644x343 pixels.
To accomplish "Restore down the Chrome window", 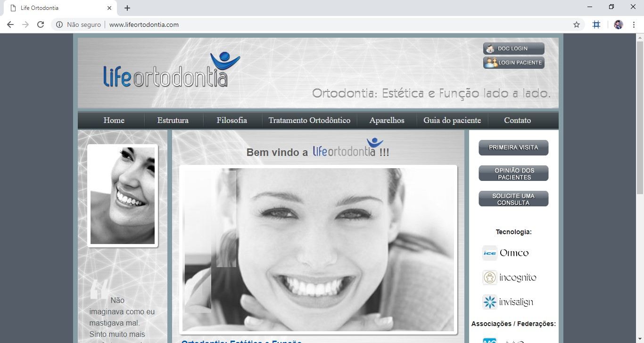I will 611,7.
